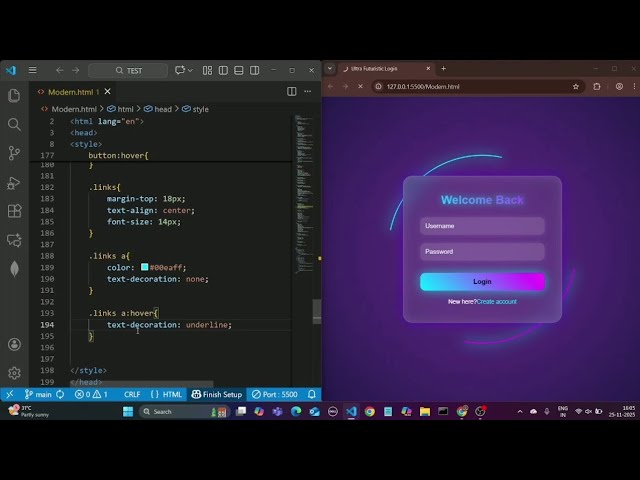
Task: Open the VS Code hamburger menu
Action: tap(33, 70)
